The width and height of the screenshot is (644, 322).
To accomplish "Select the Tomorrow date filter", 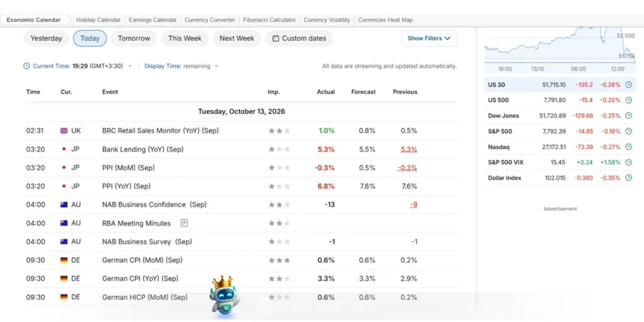I will (134, 38).
